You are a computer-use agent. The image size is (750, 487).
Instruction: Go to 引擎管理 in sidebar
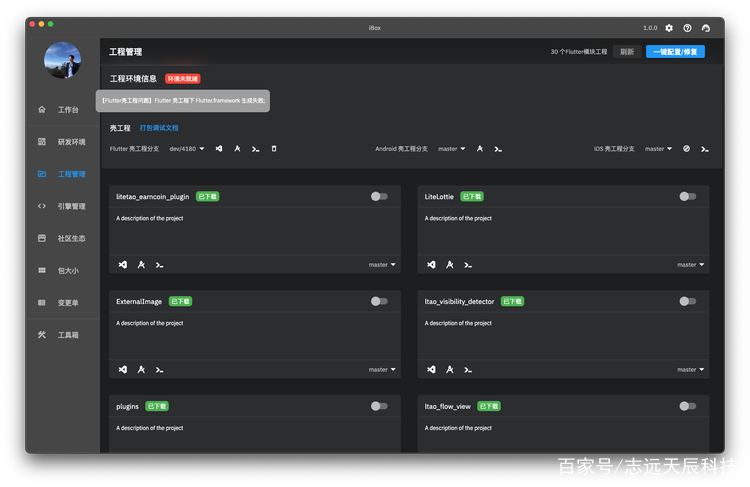62,206
